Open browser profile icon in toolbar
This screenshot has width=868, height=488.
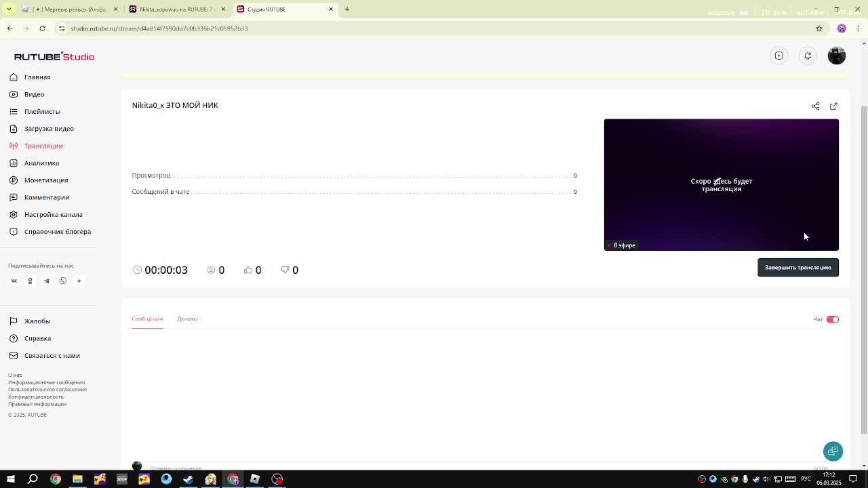(842, 28)
